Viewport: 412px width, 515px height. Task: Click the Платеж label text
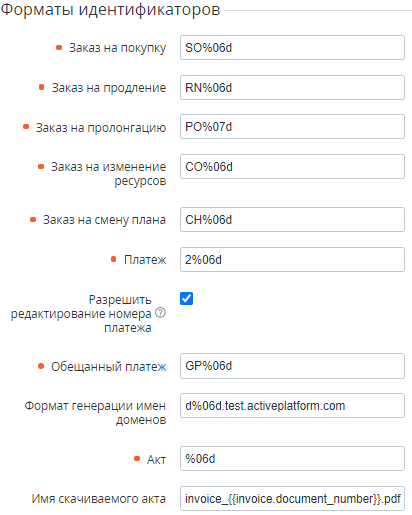(145, 260)
